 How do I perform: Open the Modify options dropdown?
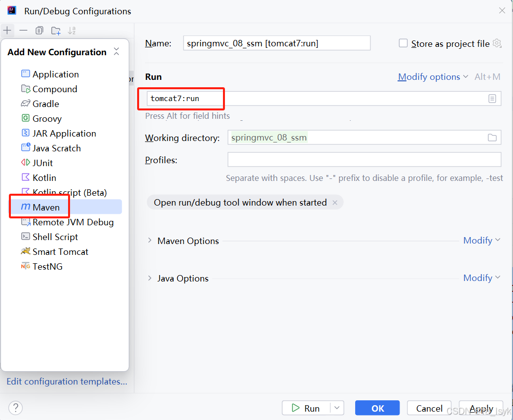(x=433, y=77)
